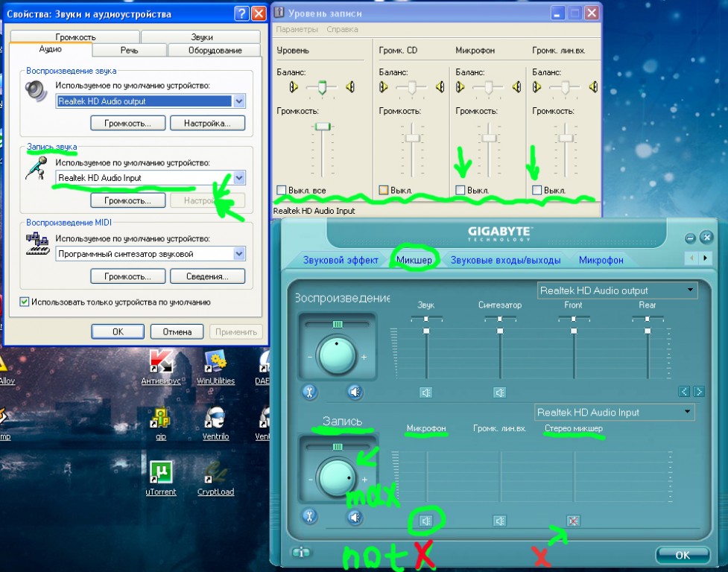Viewport: 728px width, 572px height.
Task: Open Realtek HD Audio Input dropdown in Gigabyte
Action: pos(615,412)
